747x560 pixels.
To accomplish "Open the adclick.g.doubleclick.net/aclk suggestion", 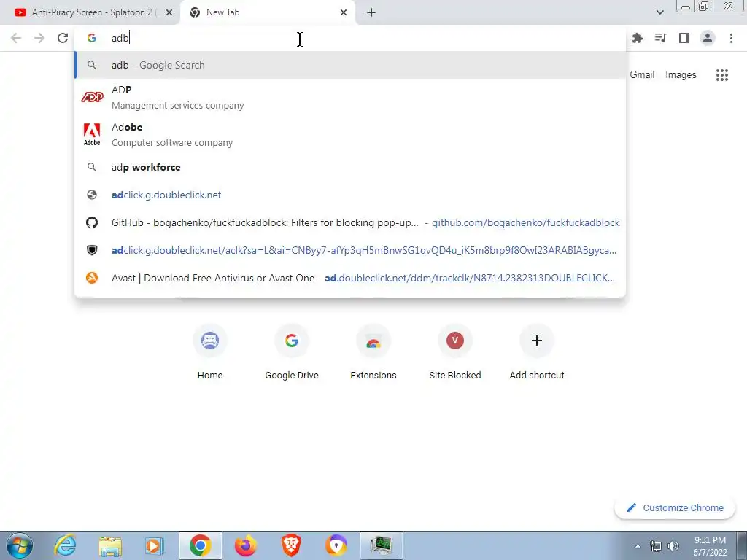I will 350,250.
